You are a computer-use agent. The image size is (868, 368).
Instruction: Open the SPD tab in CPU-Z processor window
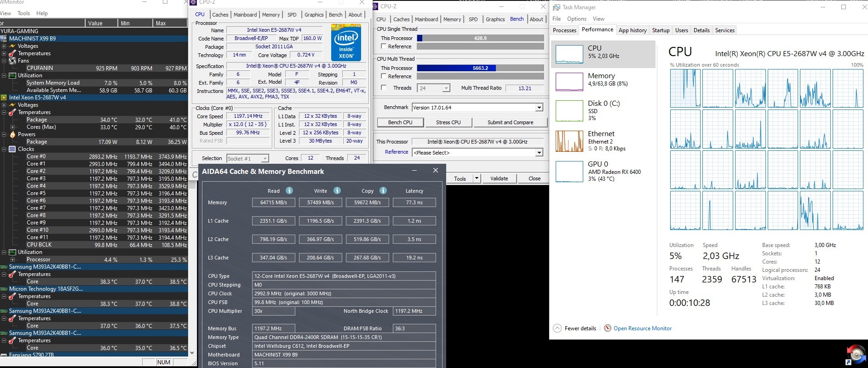click(x=292, y=15)
